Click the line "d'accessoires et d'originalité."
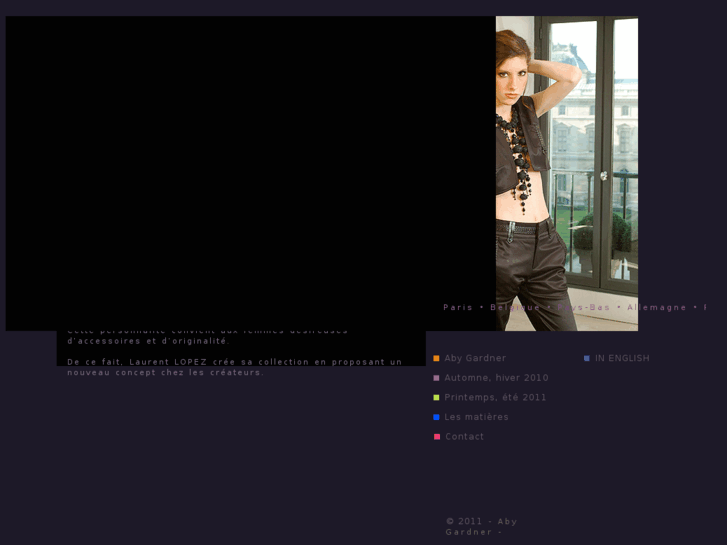This screenshot has height=545, width=727. pos(148,341)
